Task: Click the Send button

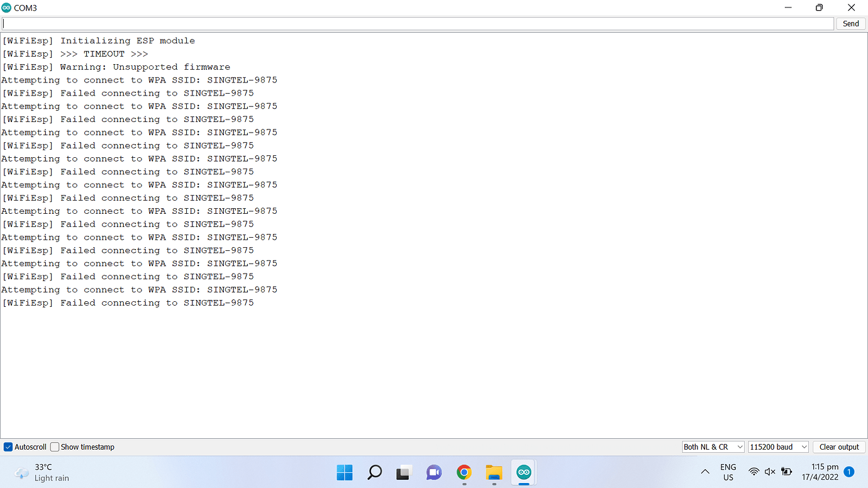Action: tap(850, 23)
